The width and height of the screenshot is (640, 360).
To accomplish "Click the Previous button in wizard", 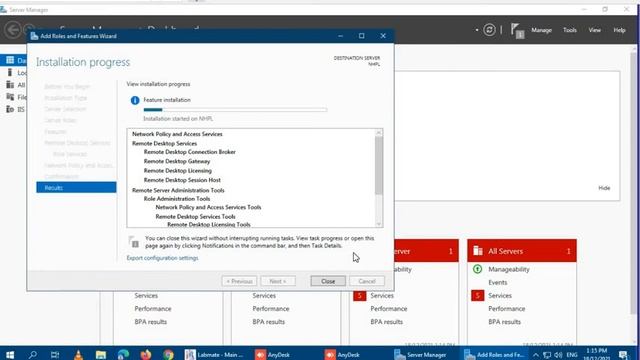I will 239,281.
